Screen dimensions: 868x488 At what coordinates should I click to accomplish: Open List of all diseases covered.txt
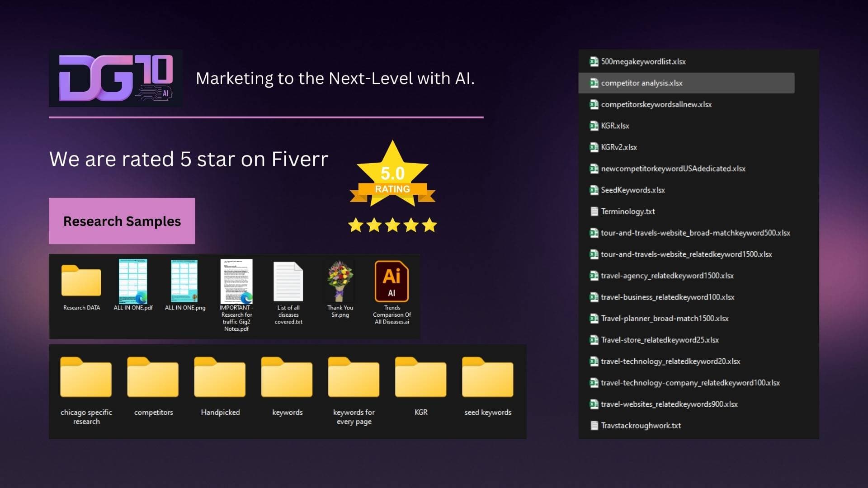click(288, 282)
